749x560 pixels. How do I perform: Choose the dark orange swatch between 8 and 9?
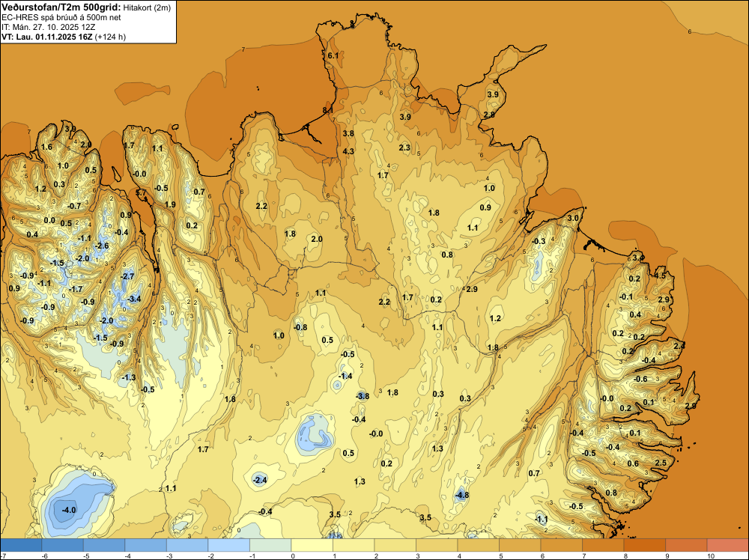click(x=644, y=545)
